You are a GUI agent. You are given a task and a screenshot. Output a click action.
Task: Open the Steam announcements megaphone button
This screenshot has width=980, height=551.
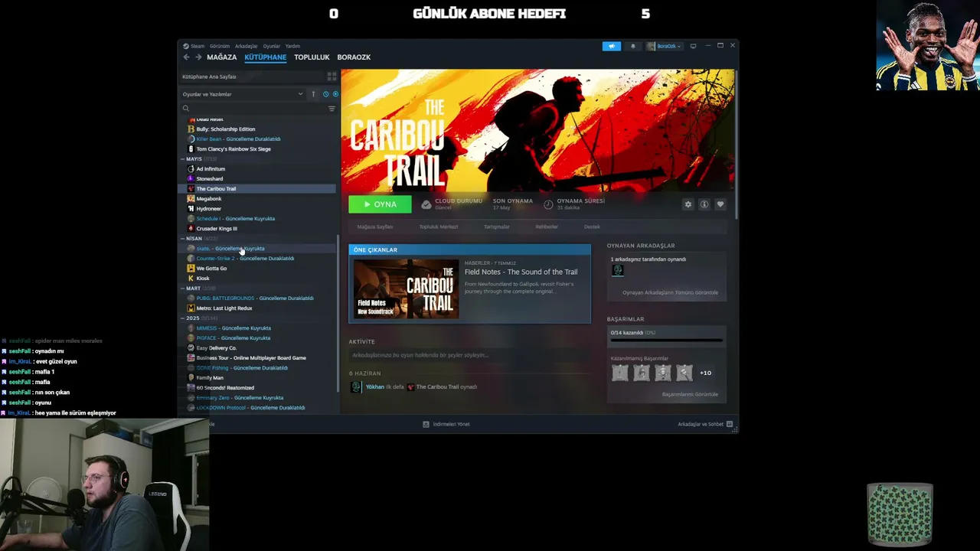coord(611,46)
